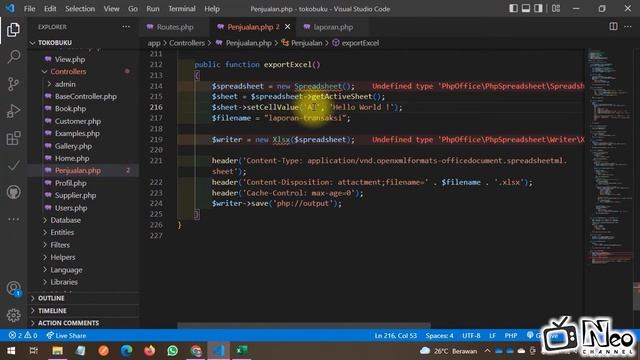Image resolution: width=640 pixels, height=360 pixels.
Task: Open the File menu
Action: point(29,9)
